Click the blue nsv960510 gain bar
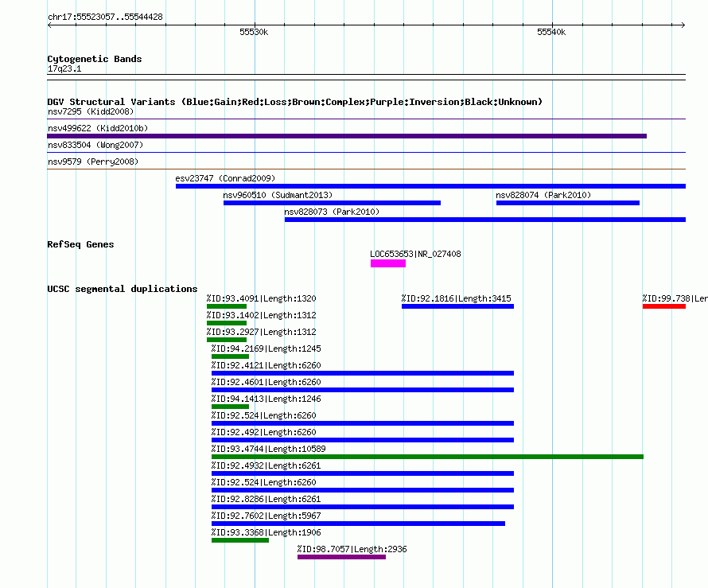 (x=332, y=203)
